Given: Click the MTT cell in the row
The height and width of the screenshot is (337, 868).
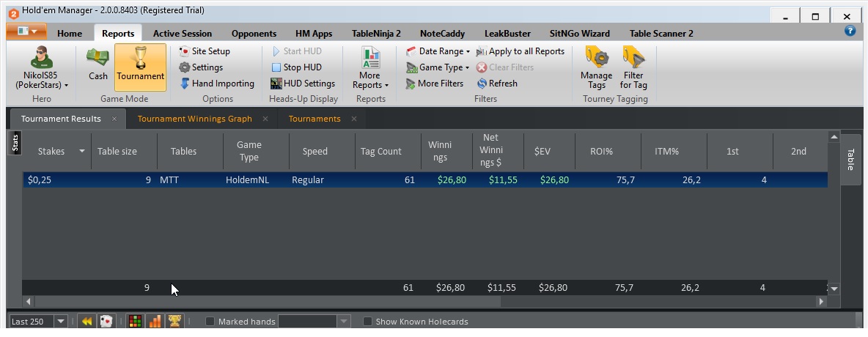Looking at the screenshot, I should pos(191,179).
